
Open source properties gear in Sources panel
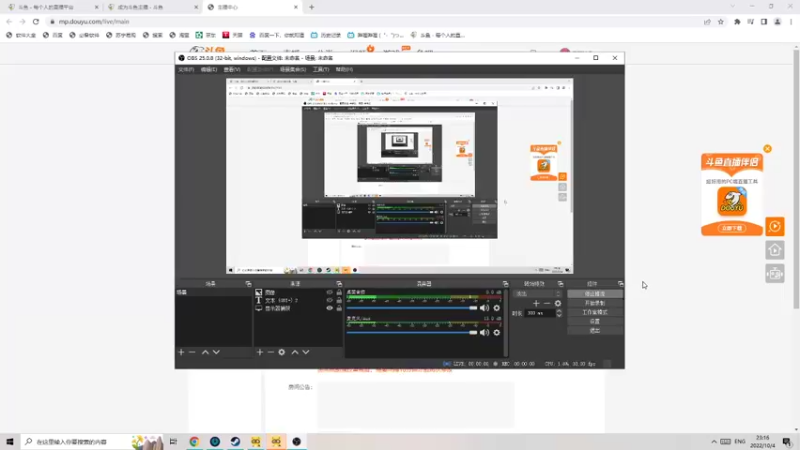click(x=282, y=352)
